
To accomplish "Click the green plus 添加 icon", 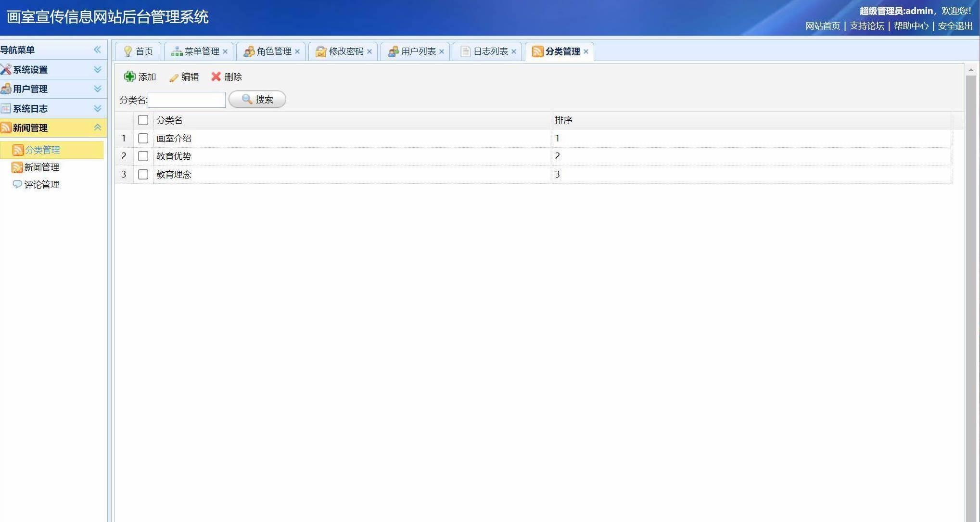I will click(x=129, y=76).
